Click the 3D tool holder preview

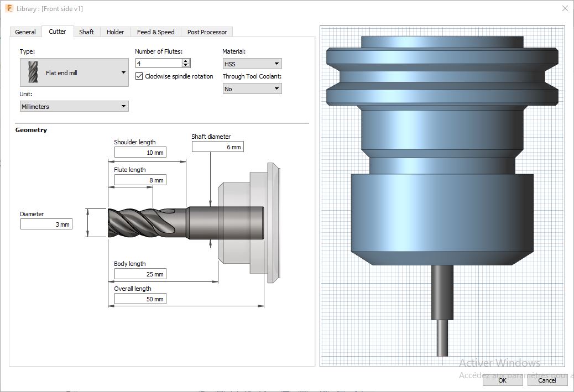(442, 196)
